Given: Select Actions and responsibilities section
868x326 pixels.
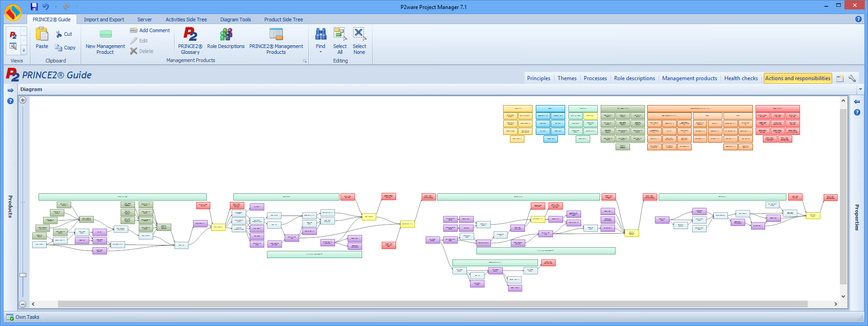Looking at the screenshot, I should coord(798,78).
